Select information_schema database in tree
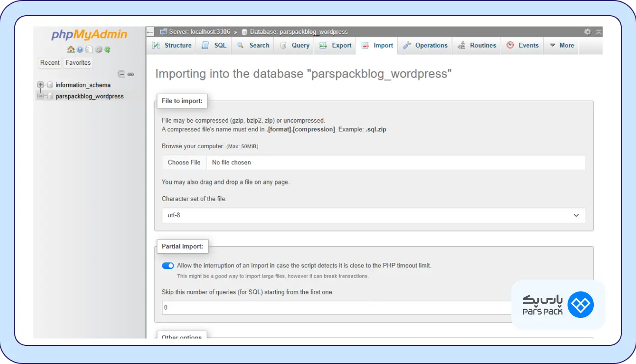This screenshot has width=636, height=364. tap(83, 85)
